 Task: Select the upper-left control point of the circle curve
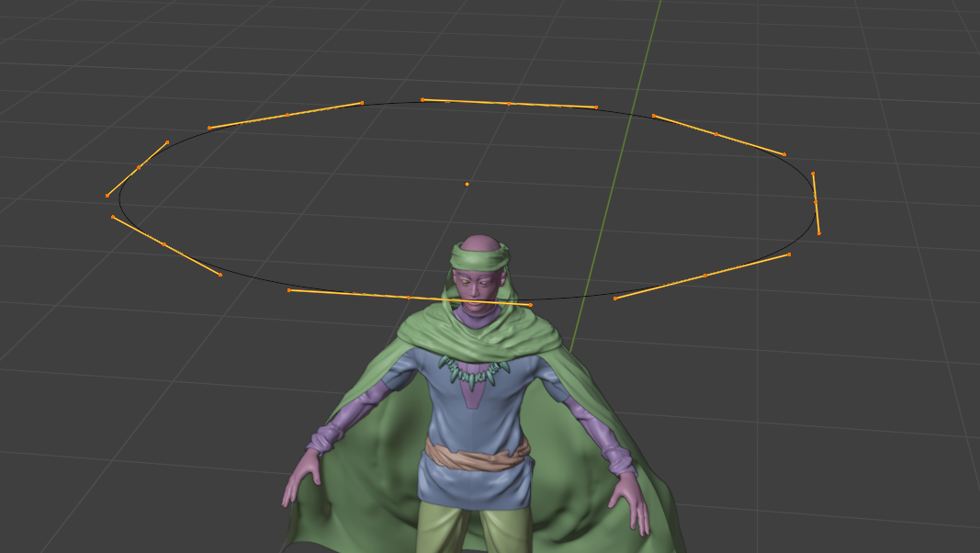287,115
